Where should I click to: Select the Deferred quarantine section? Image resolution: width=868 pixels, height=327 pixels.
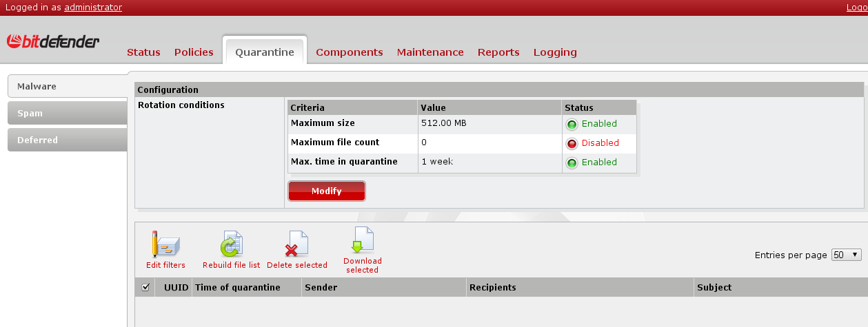point(67,140)
